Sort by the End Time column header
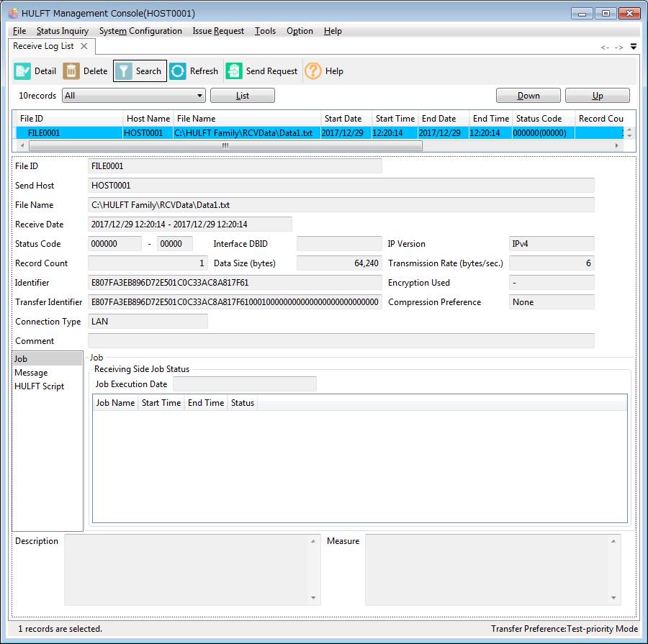Viewport: 648px width, 644px height. point(490,119)
